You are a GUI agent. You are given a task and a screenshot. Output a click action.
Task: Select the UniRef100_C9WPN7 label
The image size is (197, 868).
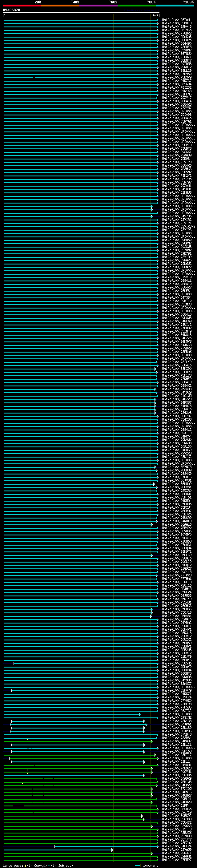pyautogui.click(x=176, y=243)
